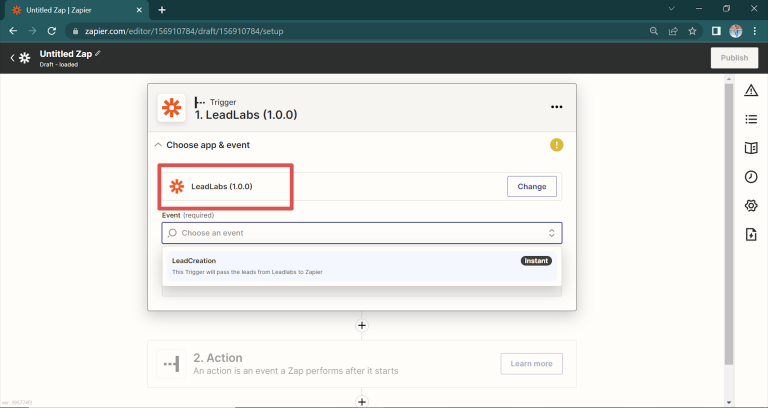Click the zapier.com address bar URL
Viewport: 768px width, 408px height.
coord(184,31)
